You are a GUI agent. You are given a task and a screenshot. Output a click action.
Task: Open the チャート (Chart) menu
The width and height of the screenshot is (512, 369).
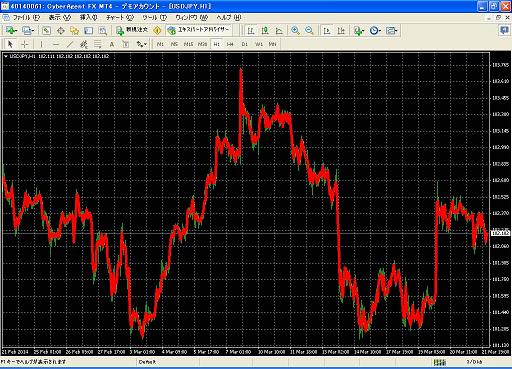tap(120, 18)
